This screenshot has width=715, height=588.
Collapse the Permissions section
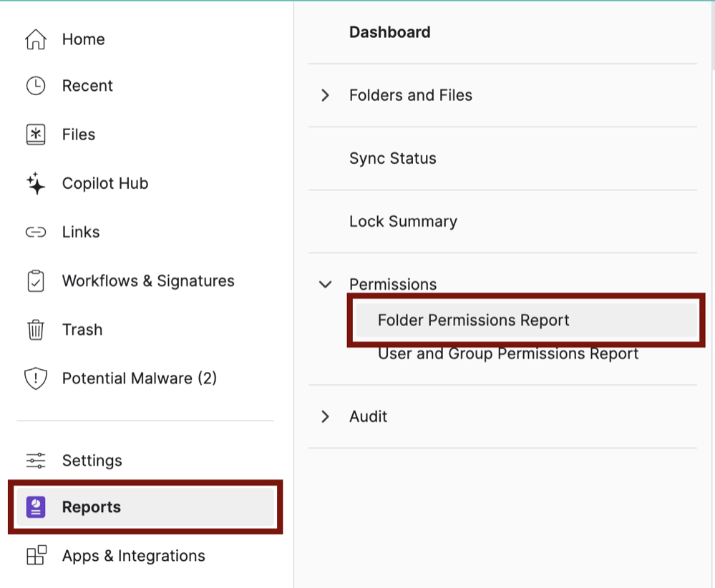326,284
